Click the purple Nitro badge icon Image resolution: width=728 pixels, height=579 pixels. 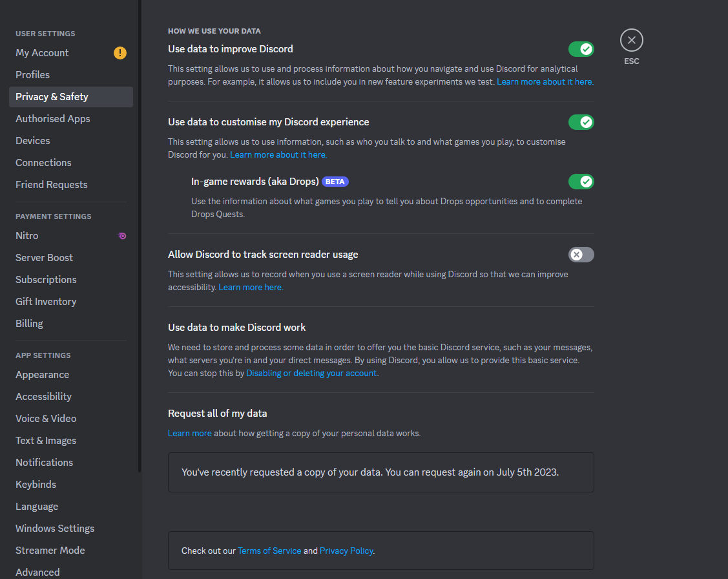tap(122, 236)
